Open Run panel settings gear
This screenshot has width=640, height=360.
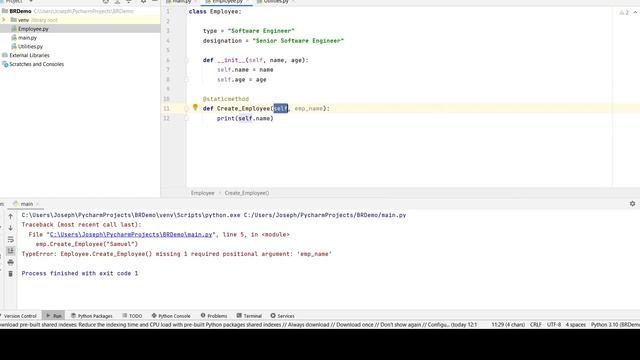pos(632,204)
